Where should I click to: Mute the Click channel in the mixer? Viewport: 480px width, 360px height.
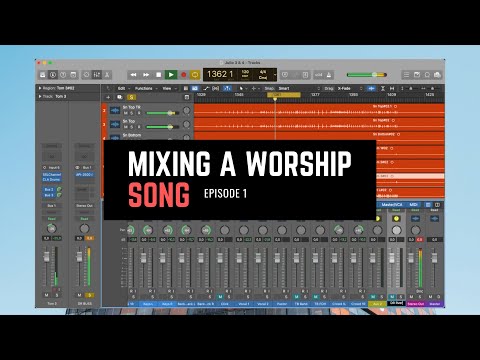pyautogui.click(x=220, y=297)
